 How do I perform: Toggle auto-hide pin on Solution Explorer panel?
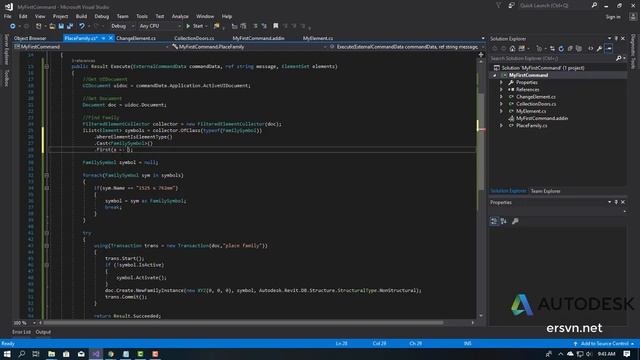(616, 38)
